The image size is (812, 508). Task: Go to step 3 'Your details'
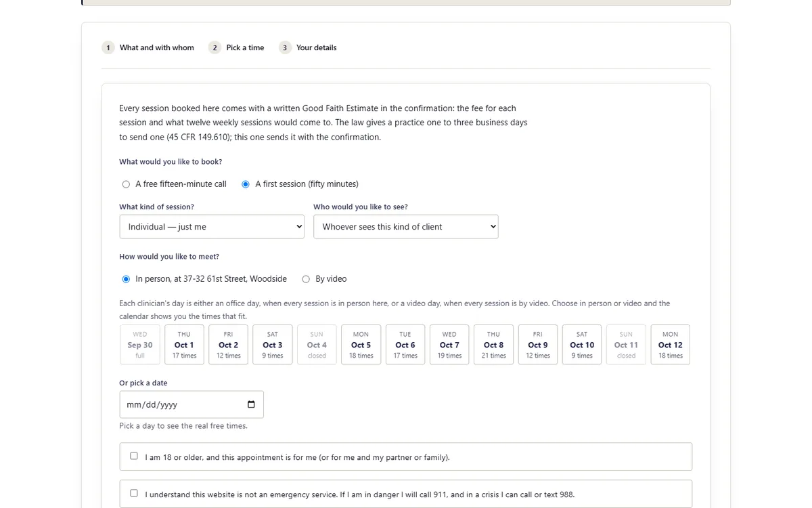pos(308,47)
